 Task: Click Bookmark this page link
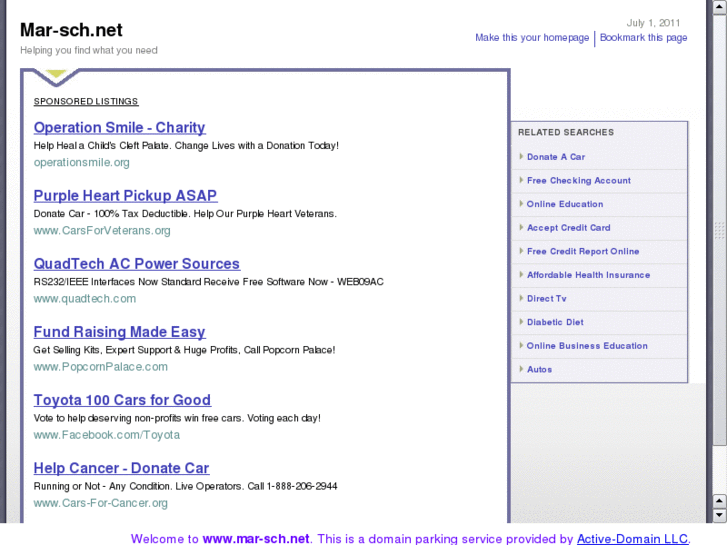tap(644, 38)
